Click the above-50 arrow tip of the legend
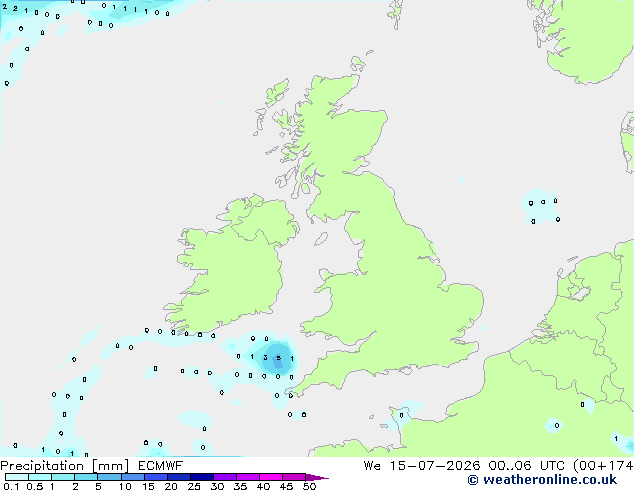Screen dimensions: 634x490 point(317,477)
